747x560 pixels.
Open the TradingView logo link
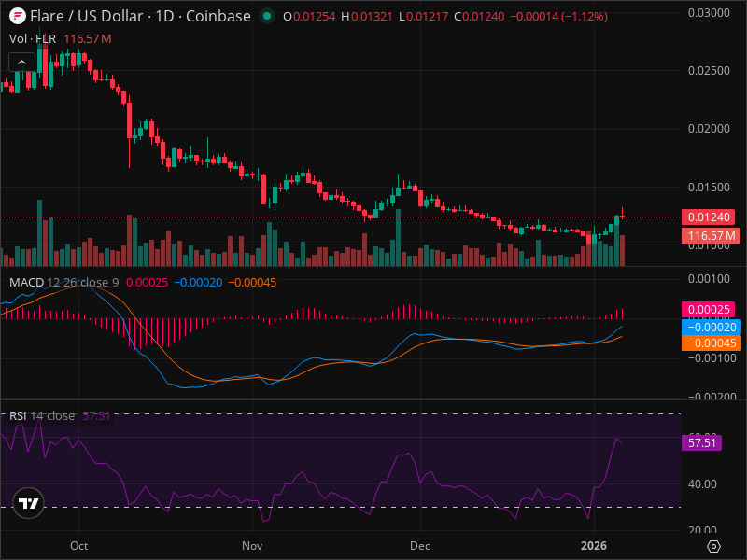(29, 503)
